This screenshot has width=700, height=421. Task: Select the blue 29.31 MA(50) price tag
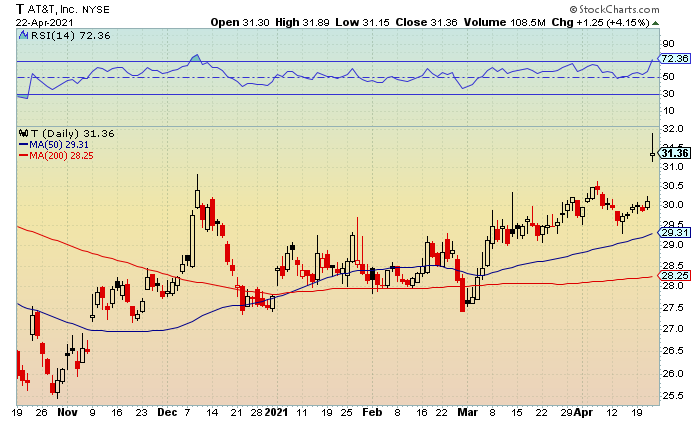pyautogui.click(x=675, y=233)
